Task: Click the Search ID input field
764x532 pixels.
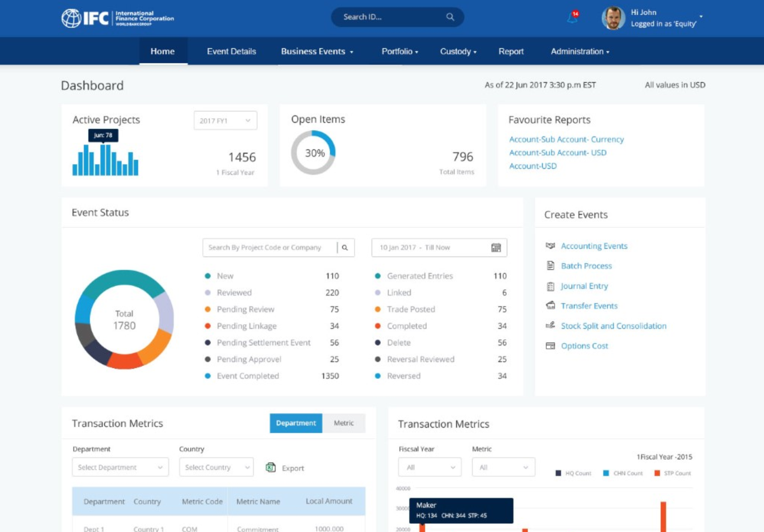Action: [x=389, y=17]
